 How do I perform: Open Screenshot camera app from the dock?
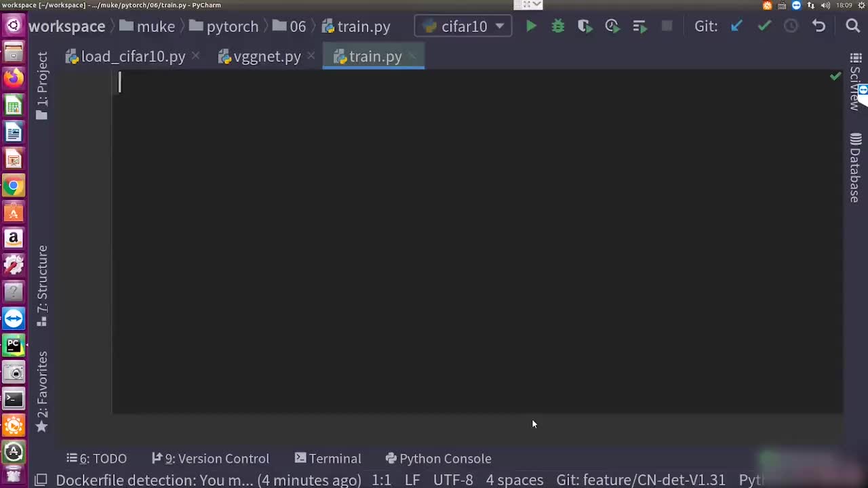coord(14,372)
